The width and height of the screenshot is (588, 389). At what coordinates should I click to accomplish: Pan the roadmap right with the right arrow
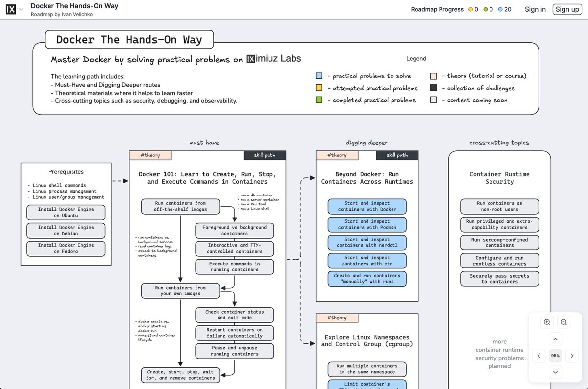coord(572,355)
